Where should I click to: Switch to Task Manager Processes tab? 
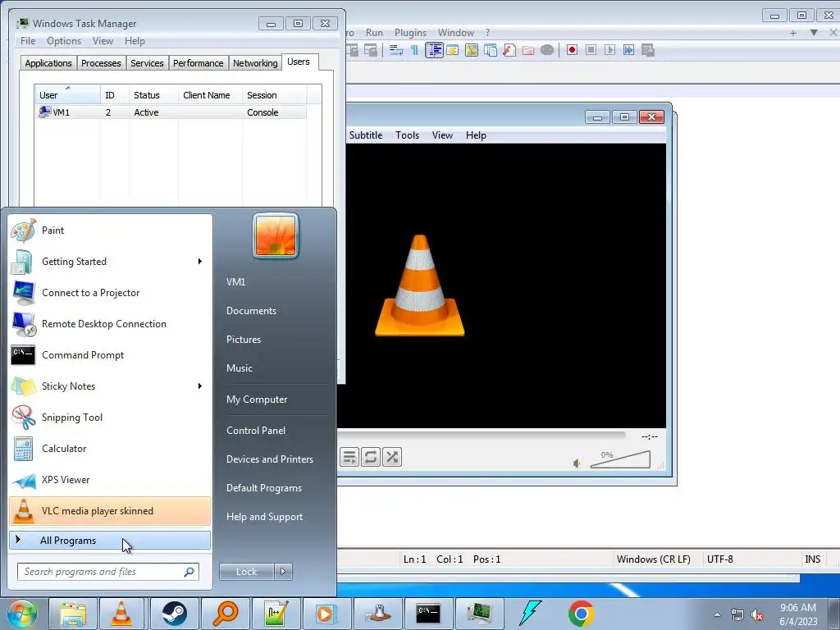pyautogui.click(x=101, y=63)
